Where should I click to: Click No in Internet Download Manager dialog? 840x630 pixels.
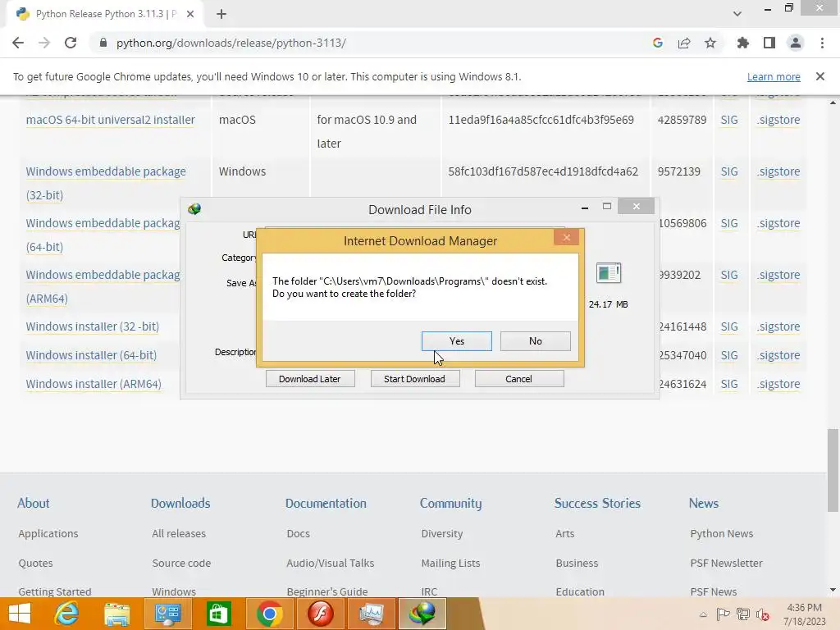click(535, 341)
